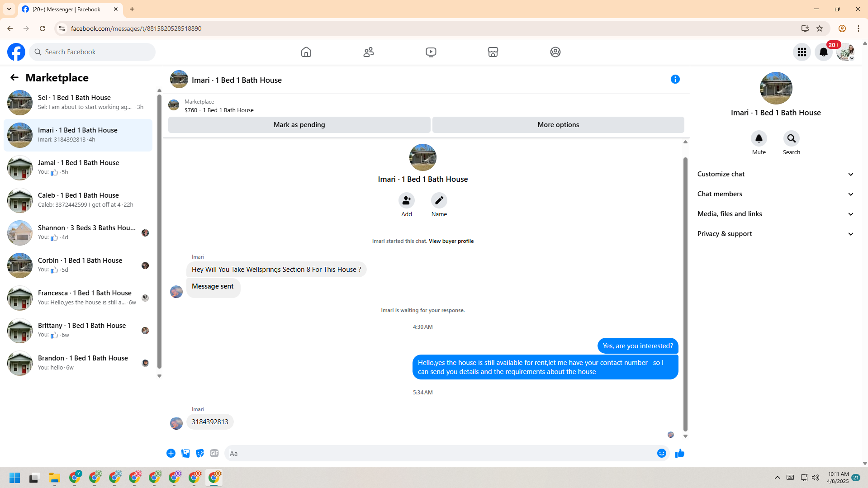The image size is (868, 488).
Task: Open the account profile picture menu
Action: coord(845,52)
